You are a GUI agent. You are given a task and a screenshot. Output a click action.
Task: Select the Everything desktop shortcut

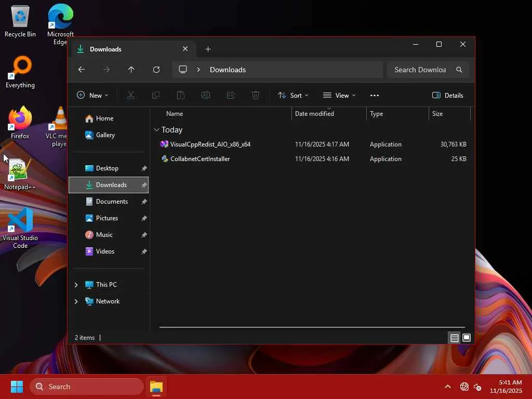(20, 72)
